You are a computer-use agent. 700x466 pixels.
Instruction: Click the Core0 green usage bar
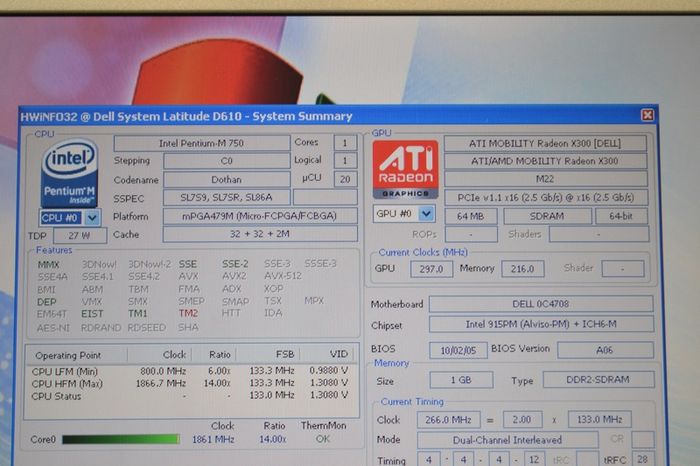click(121, 439)
